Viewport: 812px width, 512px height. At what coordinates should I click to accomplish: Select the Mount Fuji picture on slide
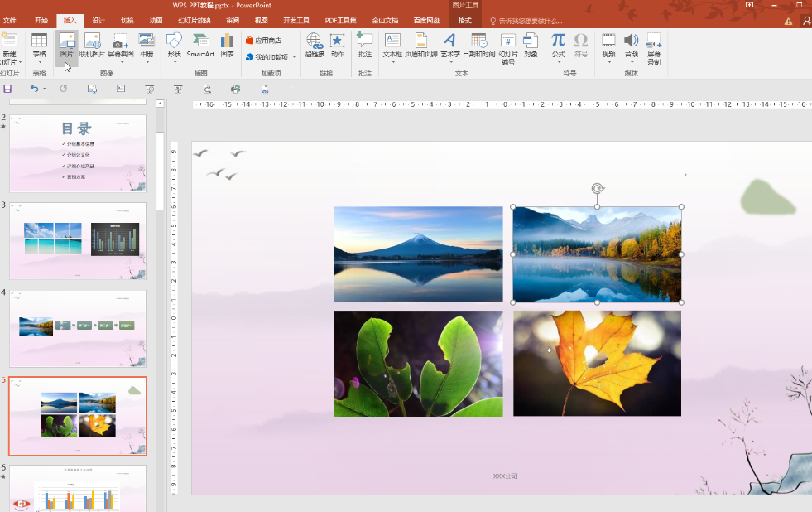point(418,254)
